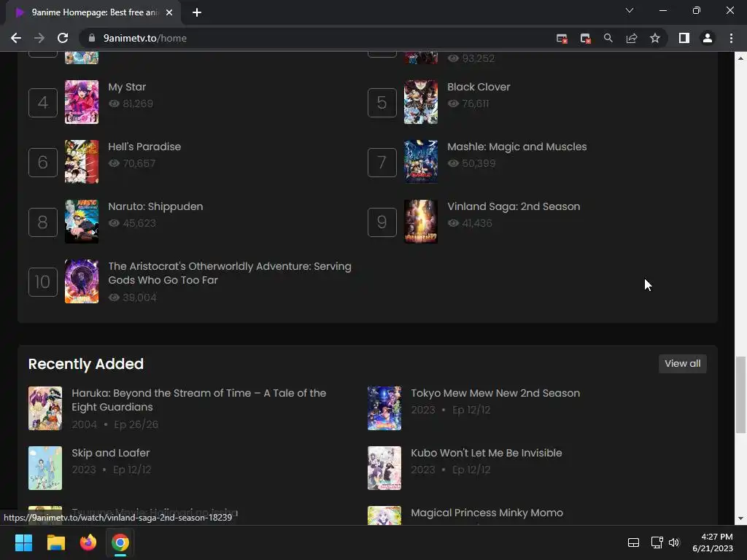Open The Aristocrat's Otherworldly Adventure link
This screenshot has width=747, height=560.
point(230,273)
